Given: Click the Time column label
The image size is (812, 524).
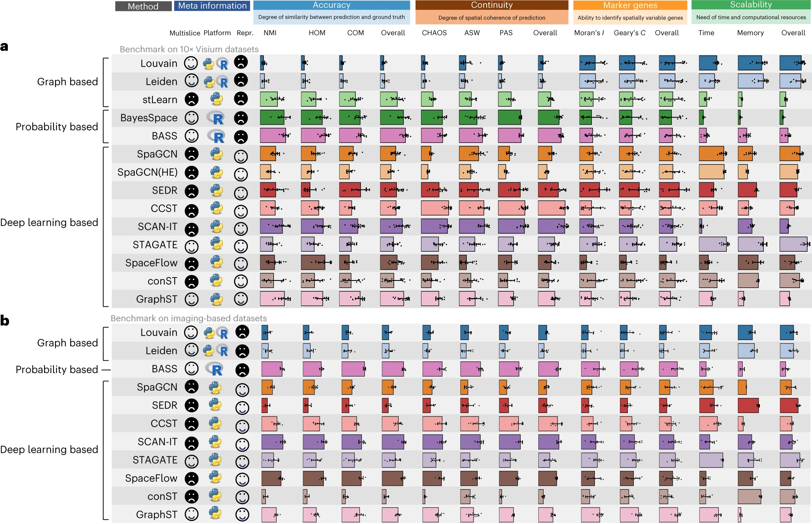Looking at the screenshot, I should click(706, 33).
